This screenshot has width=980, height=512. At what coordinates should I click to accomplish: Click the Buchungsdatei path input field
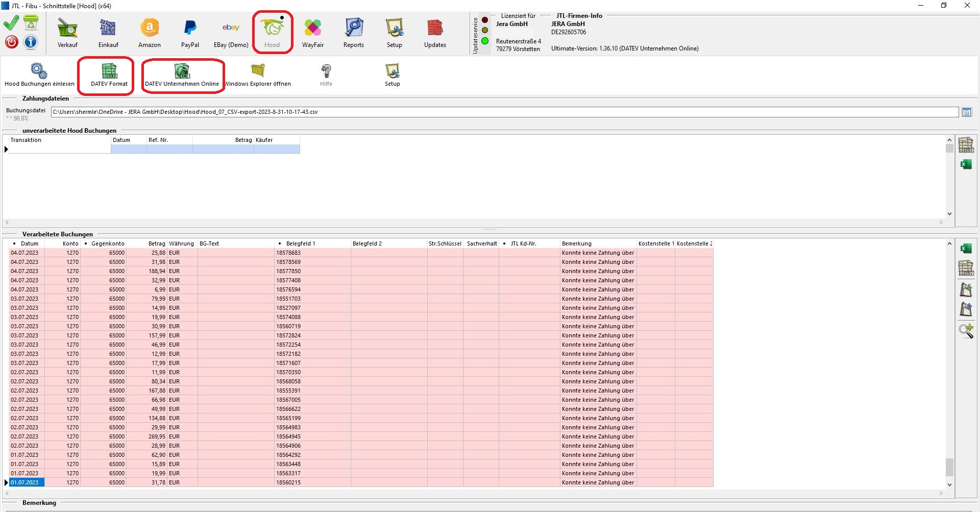504,112
